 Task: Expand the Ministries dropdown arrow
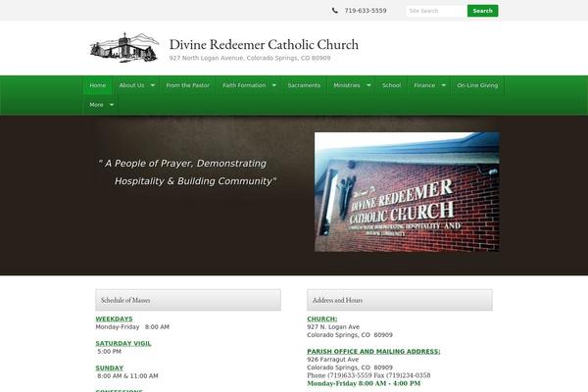pos(368,85)
